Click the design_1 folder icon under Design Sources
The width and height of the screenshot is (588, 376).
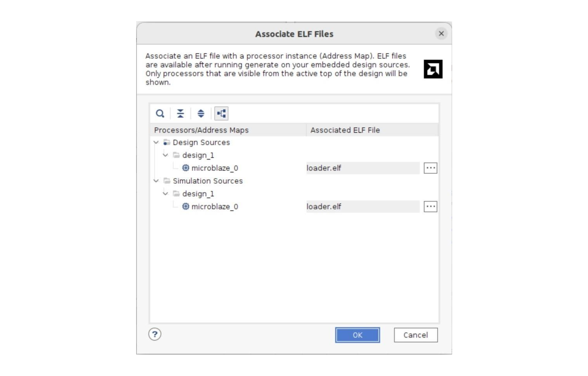[177, 155]
